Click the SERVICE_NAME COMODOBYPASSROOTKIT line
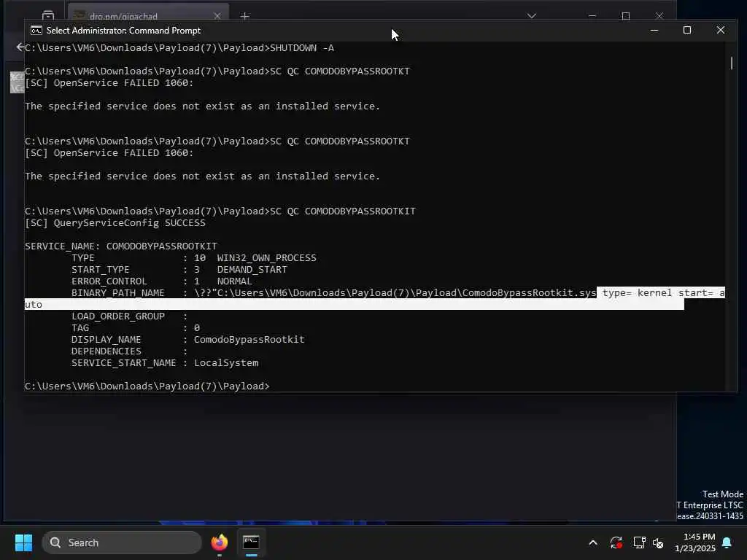This screenshot has width=747, height=560. (x=121, y=246)
